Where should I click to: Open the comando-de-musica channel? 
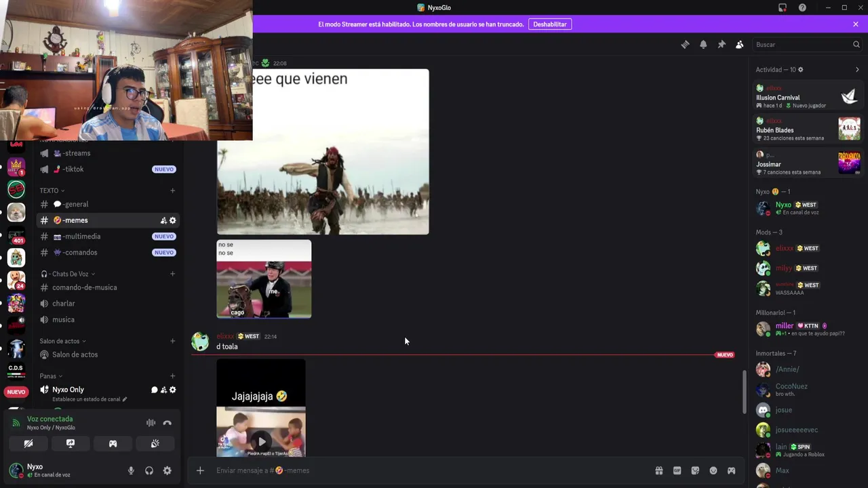click(x=108, y=287)
